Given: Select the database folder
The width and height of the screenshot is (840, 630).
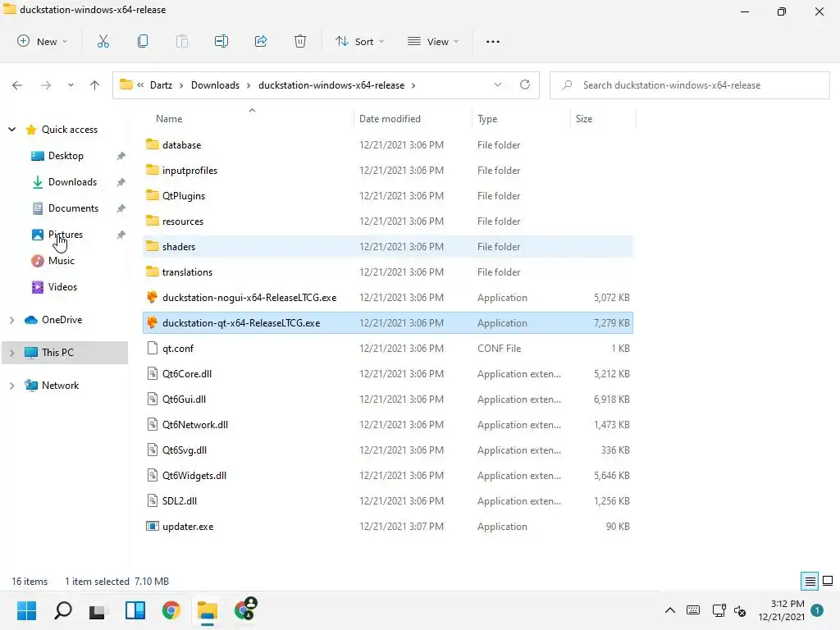Looking at the screenshot, I should coord(388,145).
